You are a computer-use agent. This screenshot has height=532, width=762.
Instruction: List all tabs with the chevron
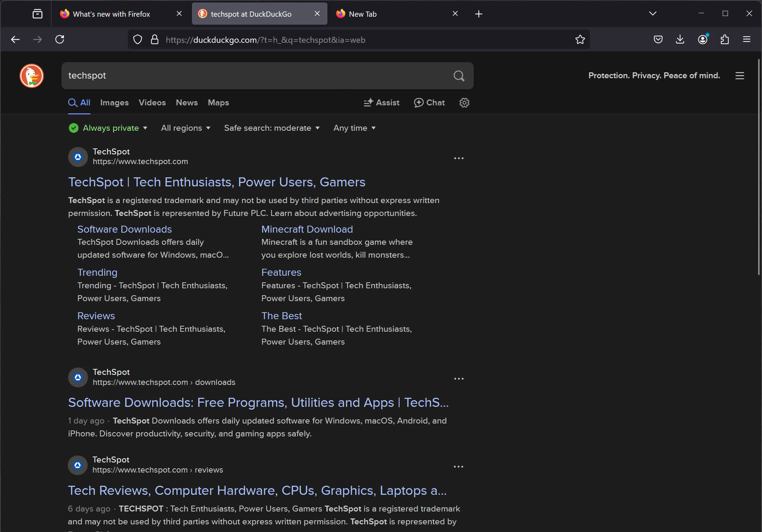653,14
